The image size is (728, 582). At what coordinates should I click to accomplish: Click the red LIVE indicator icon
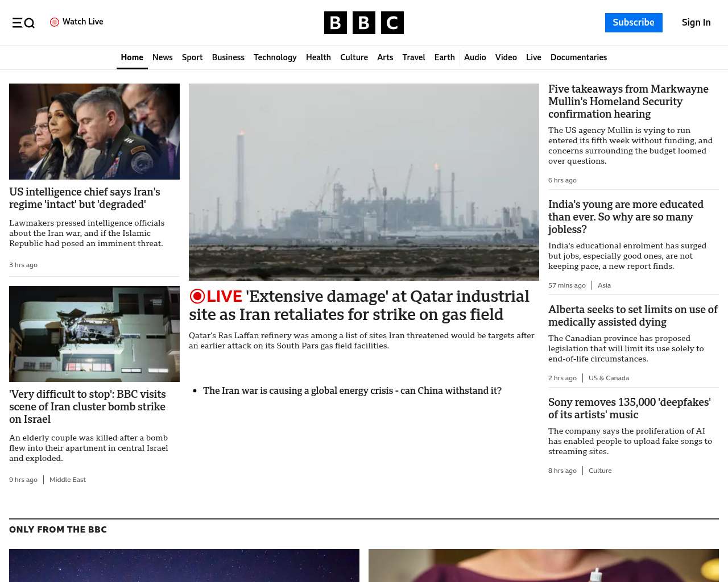[x=197, y=296]
